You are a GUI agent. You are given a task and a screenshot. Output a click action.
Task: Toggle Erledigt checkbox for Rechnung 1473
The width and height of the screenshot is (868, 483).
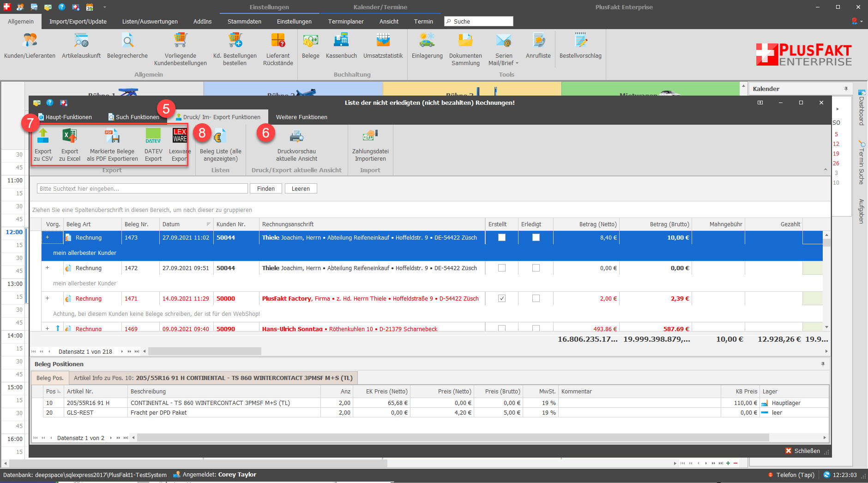tap(536, 237)
